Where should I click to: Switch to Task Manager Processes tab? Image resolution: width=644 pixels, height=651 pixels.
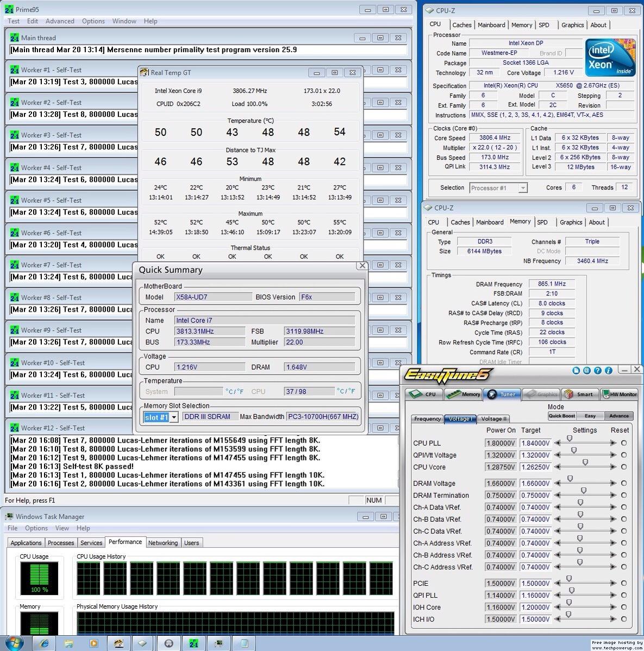pyautogui.click(x=60, y=543)
